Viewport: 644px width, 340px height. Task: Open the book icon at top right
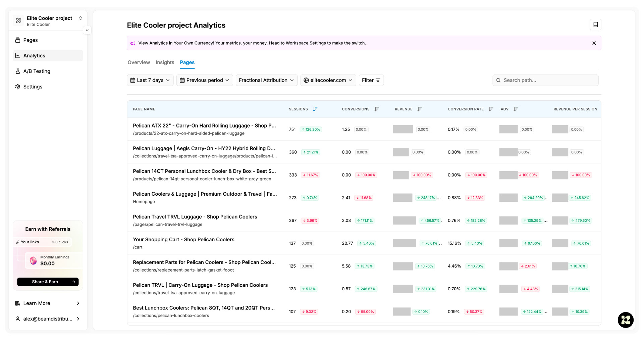(595, 25)
